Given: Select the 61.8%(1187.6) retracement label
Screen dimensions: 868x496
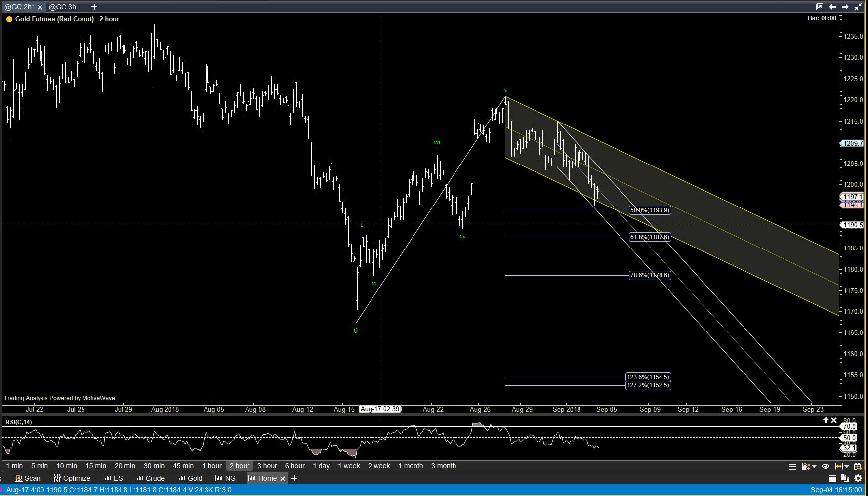Looking at the screenshot, I should tap(650, 237).
